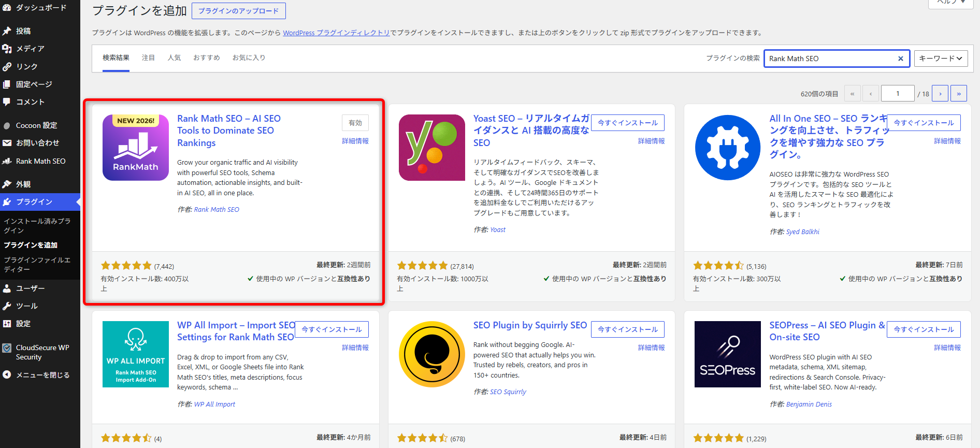Switch to the お気に入り tab
The image size is (980, 448).
[x=249, y=58]
